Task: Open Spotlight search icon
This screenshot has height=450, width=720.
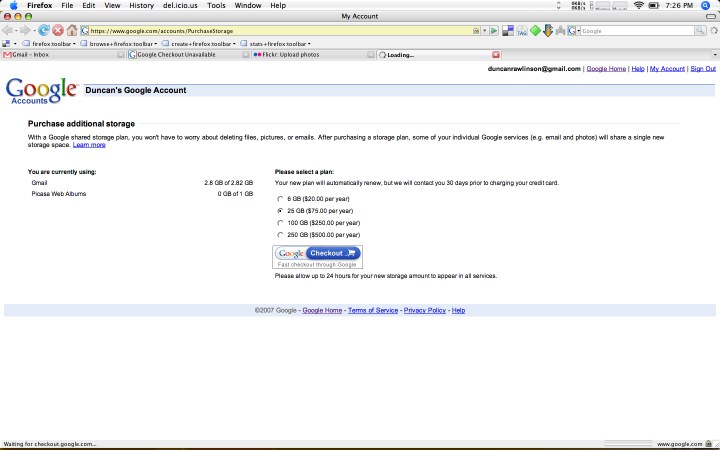Action: (705, 6)
